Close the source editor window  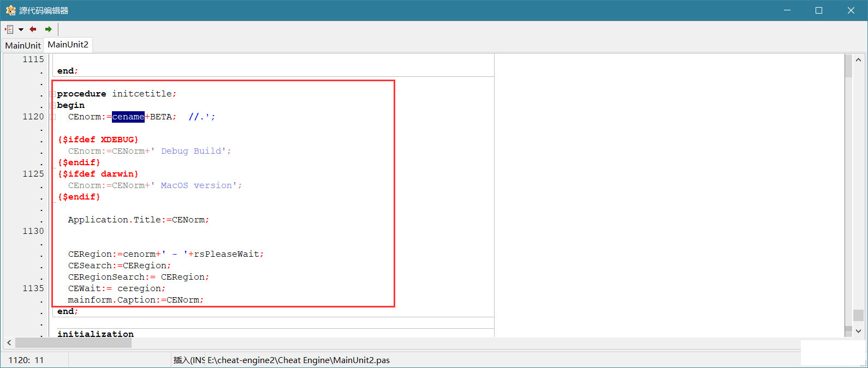click(x=851, y=10)
